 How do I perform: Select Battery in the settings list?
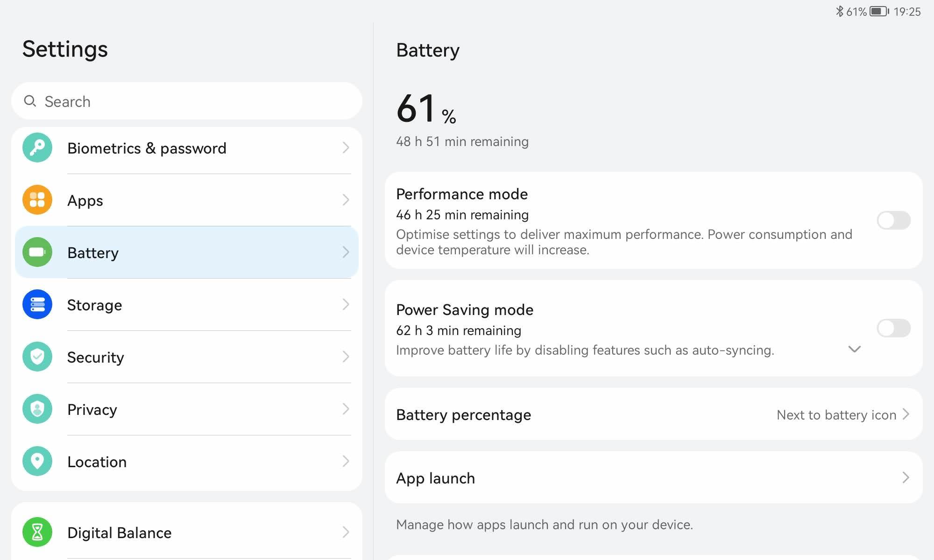click(187, 252)
